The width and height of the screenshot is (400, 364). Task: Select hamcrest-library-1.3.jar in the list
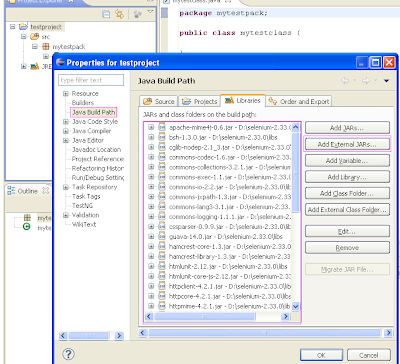230,256
